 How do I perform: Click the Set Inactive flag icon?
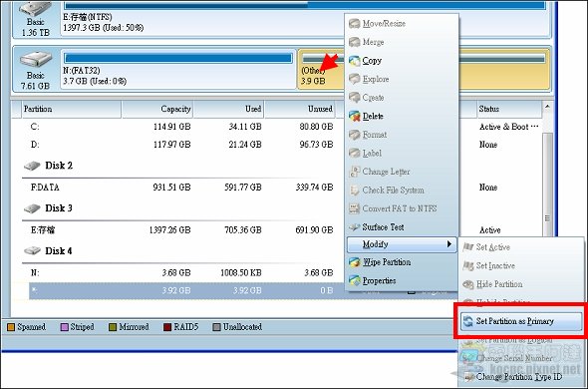tap(468, 266)
